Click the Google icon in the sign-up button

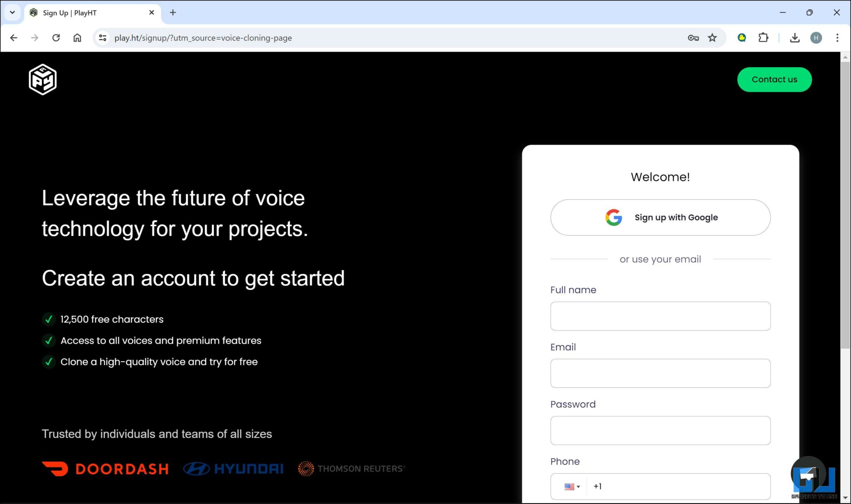(x=613, y=217)
